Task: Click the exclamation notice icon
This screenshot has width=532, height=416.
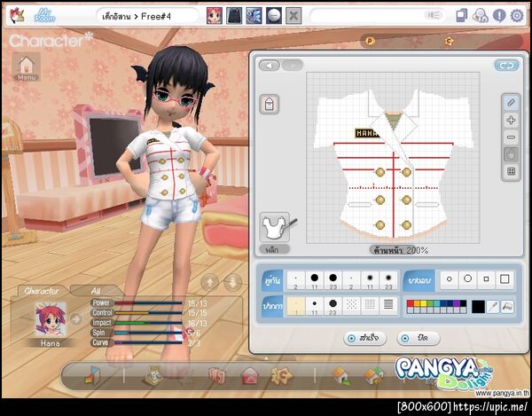Action: 499,16
